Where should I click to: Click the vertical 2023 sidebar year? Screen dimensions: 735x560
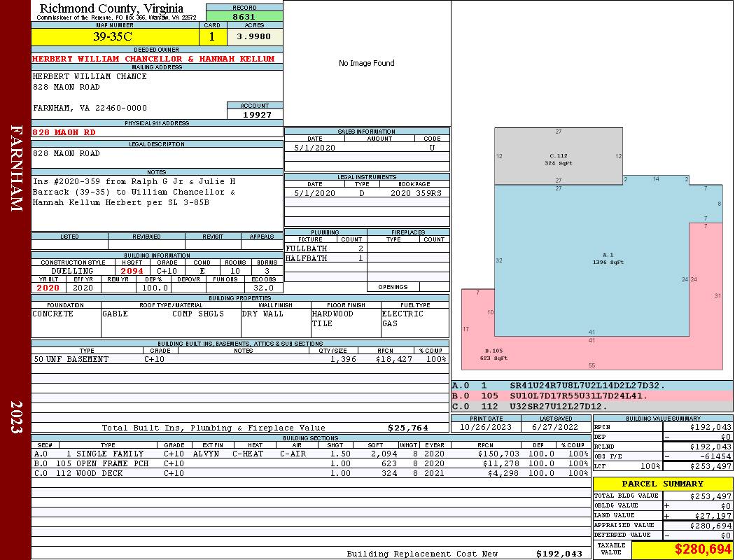(16, 417)
